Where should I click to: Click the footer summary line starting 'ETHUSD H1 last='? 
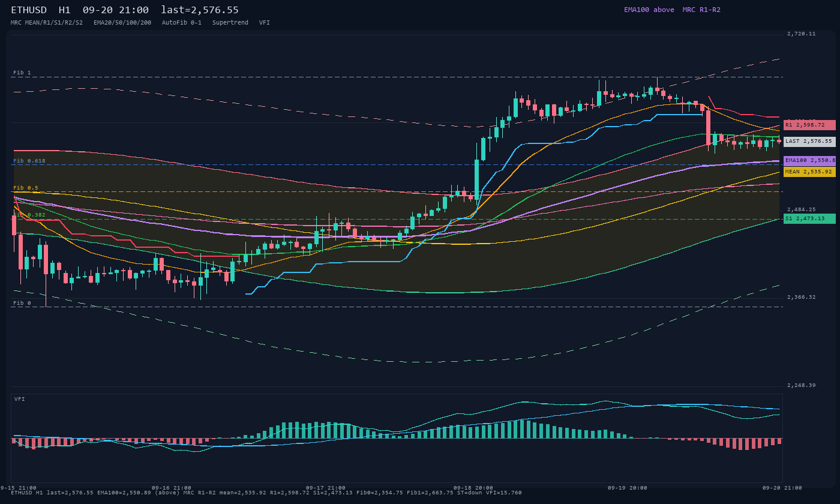click(266, 493)
